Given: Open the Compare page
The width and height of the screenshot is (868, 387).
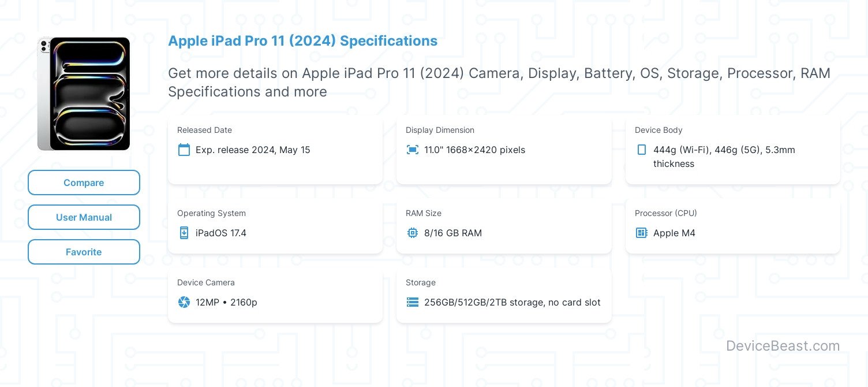Looking at the screenshot, I should coord(84,183).
